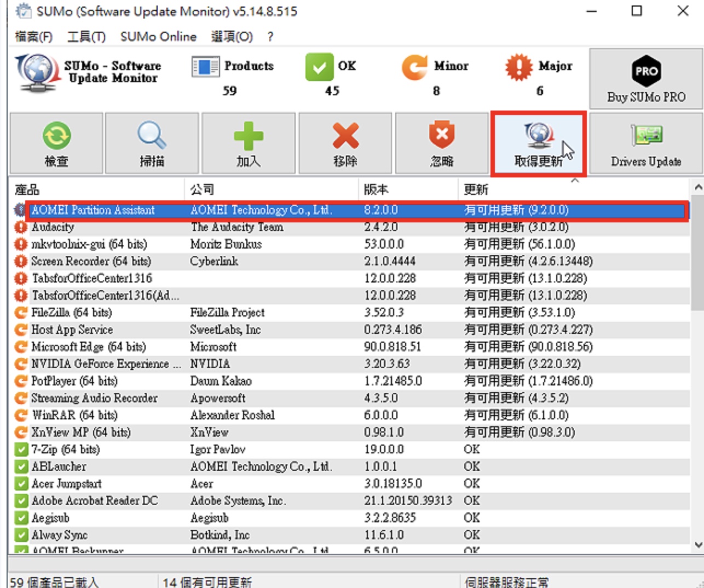Click Cyberlink company cell
Image resolution: width=704 pixels, height=588 pixels.
click(214, 261)
